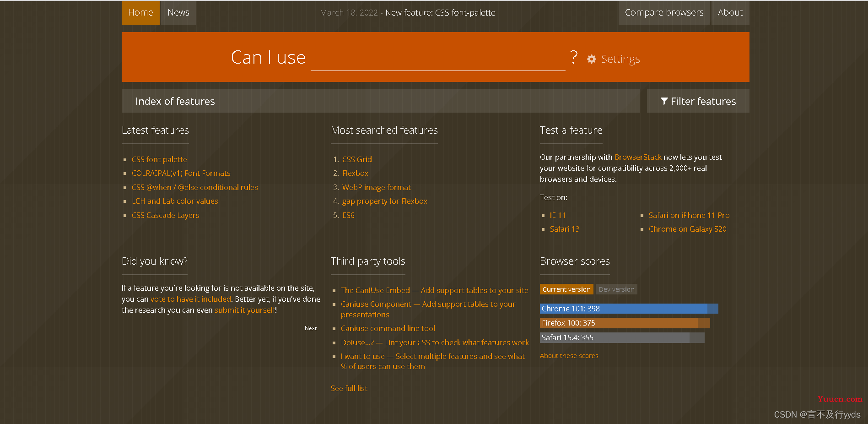Viewport: 868px width, 424px height.
Task: Open CSS @when / @else conditional rules
Action: [195, 187]
